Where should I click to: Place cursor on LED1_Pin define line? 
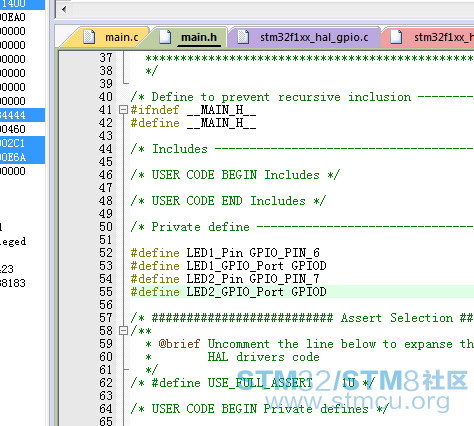(x=225, y=253)
